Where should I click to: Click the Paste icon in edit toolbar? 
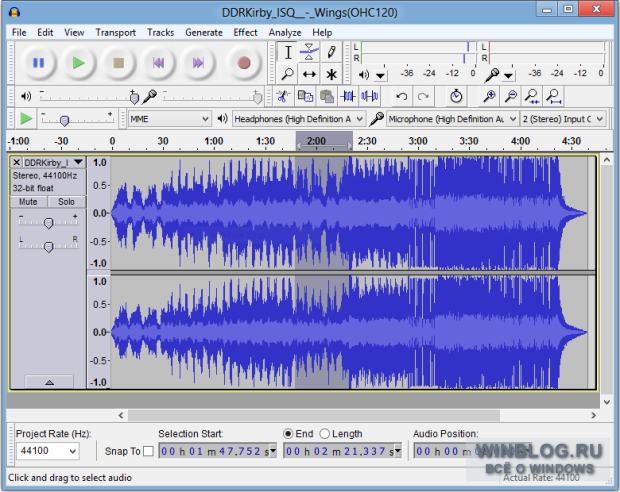point(327,96)
